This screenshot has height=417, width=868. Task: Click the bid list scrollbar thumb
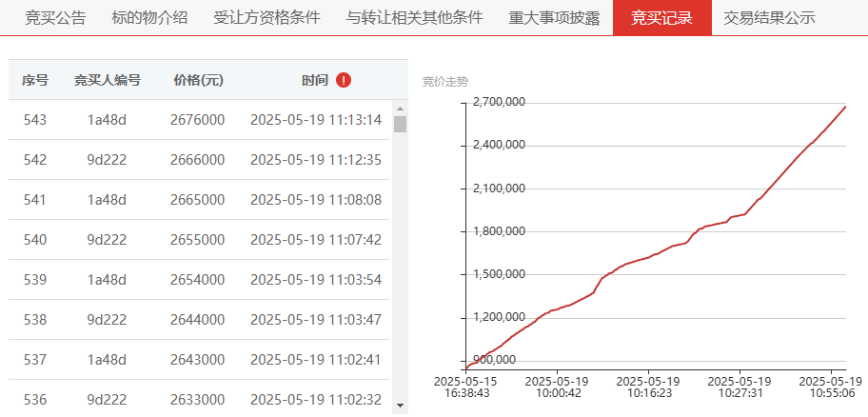click(x=401, y=124)
